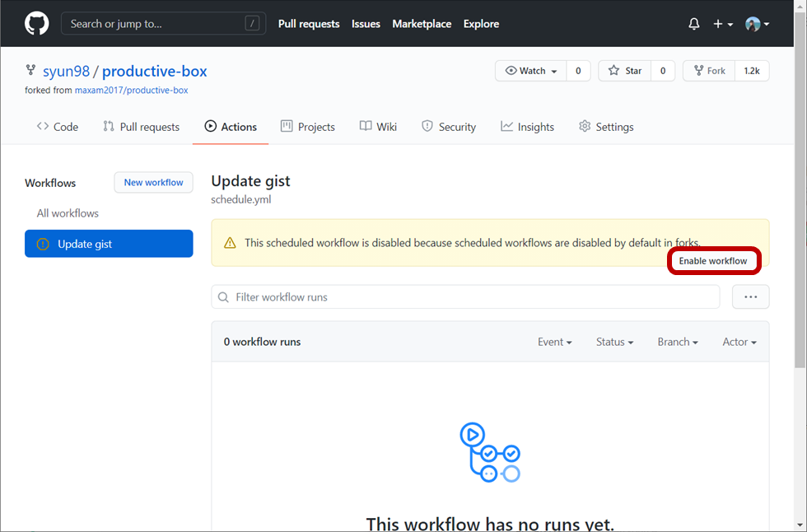Focus the Filter workflow runs field

tap(465, 296)
